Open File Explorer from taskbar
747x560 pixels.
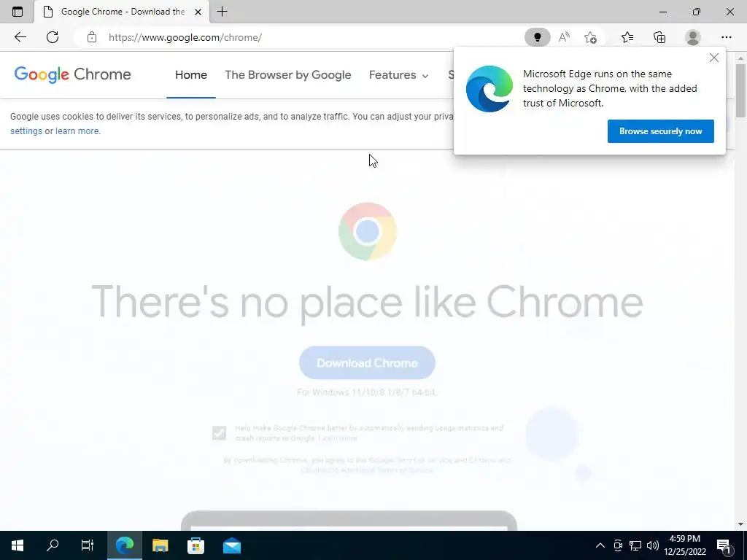click(x=160, y=545)
